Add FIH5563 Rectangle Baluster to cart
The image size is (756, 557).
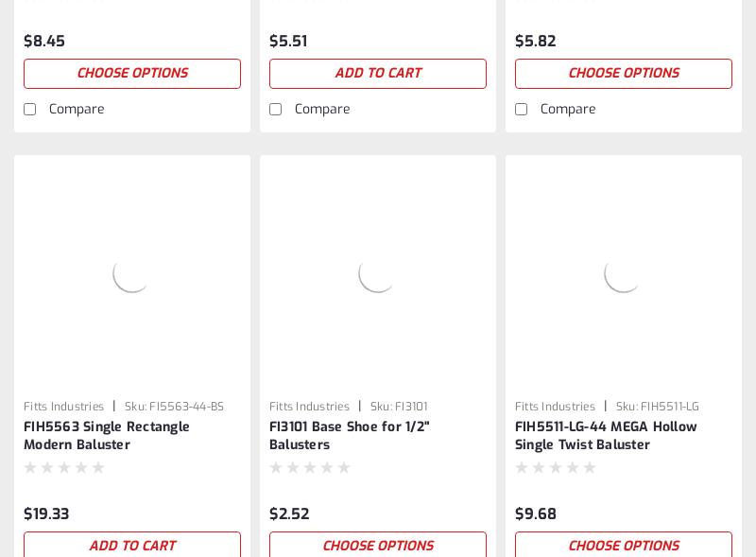tap(132, 545)
